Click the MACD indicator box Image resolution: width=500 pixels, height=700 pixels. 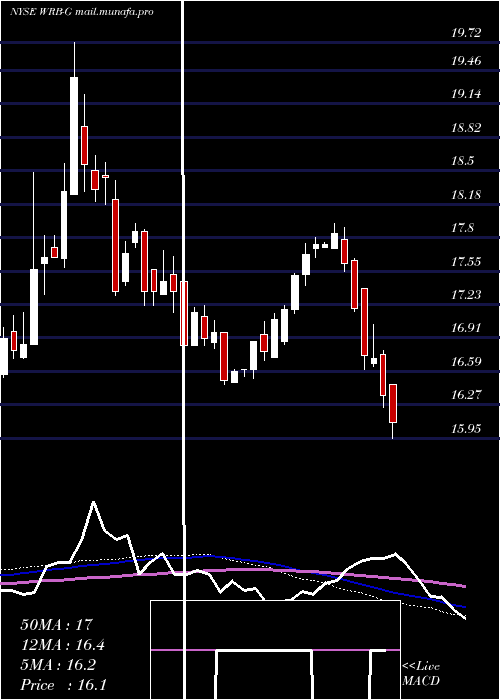[275, 650]
